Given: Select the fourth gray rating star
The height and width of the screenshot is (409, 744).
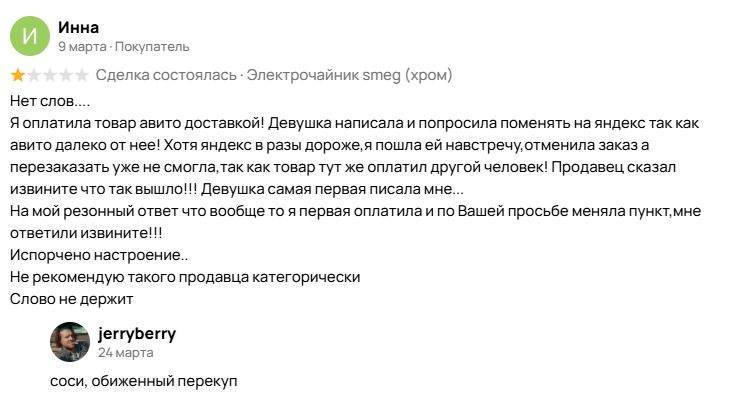Looking at the screenshot, I should point(66,75).
